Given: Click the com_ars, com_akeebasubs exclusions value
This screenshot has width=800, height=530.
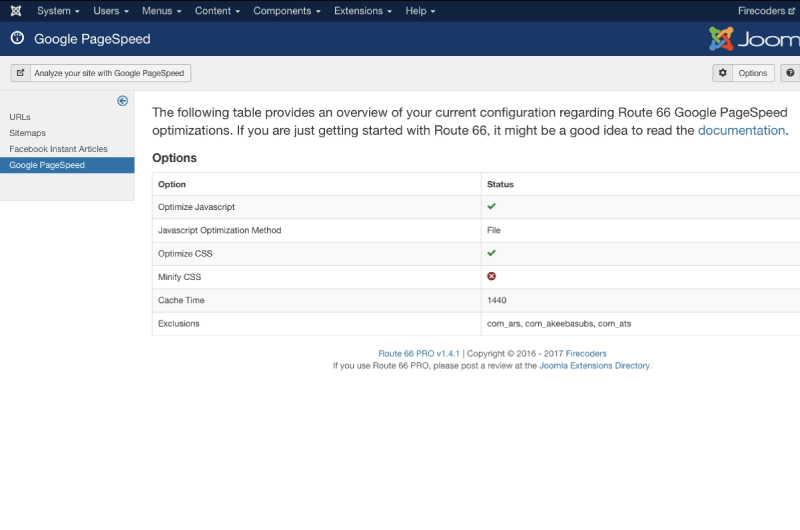Looking at the screenshot, I should pos(559,323).
